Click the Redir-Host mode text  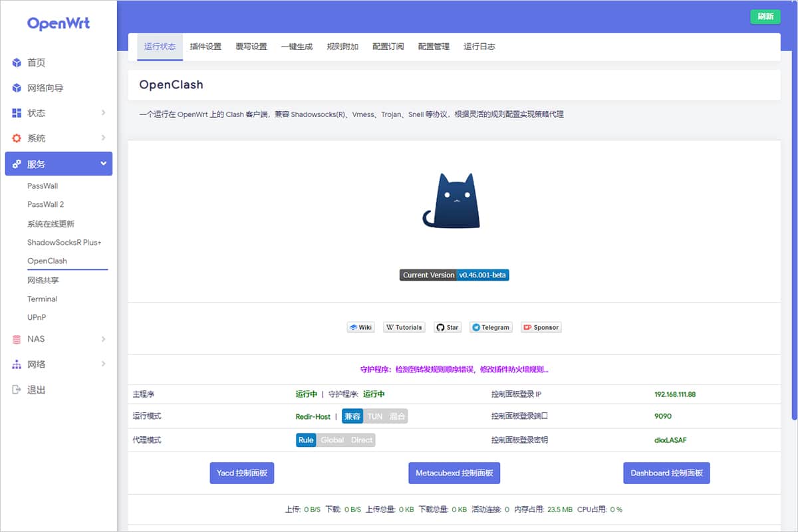(x=313, y=417)
